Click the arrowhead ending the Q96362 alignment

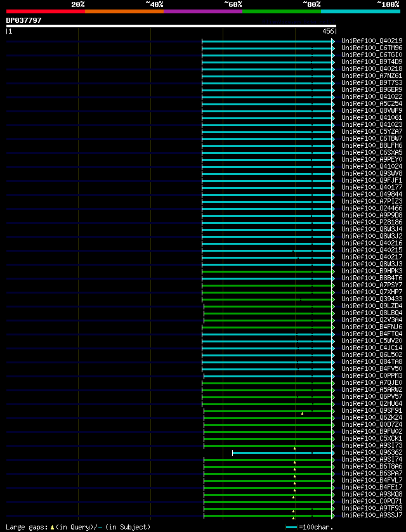333,453
